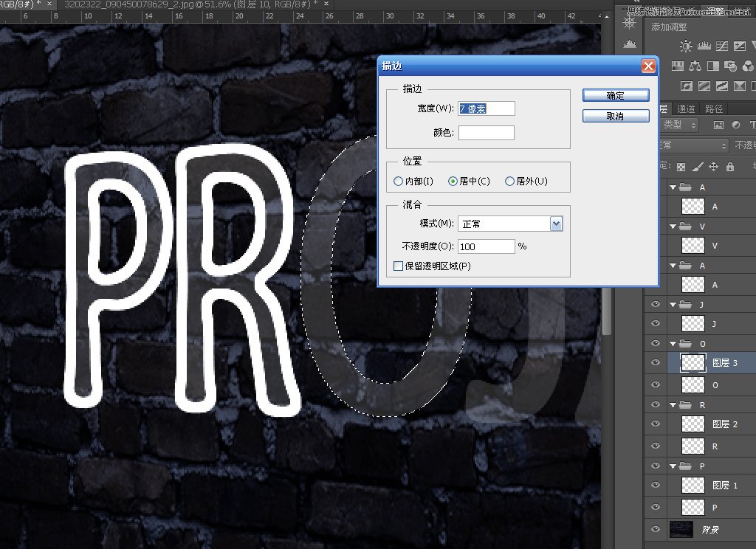
Task: Switch to the 通道 channels tab
Action: [x=686, y=108]
